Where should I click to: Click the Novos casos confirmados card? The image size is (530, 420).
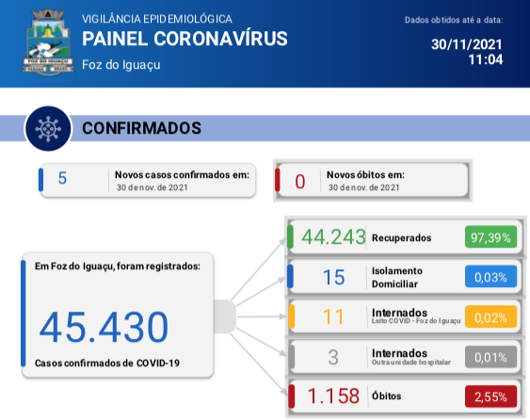pos(148,180)
